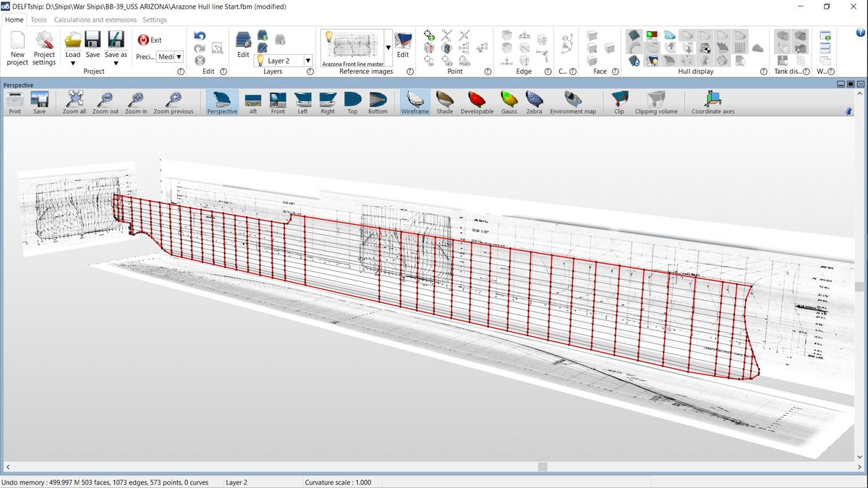The image size is (868, 488).
Task: Click the Zoom all view icon
Action: pyautogui.click(x=75, y=103)
